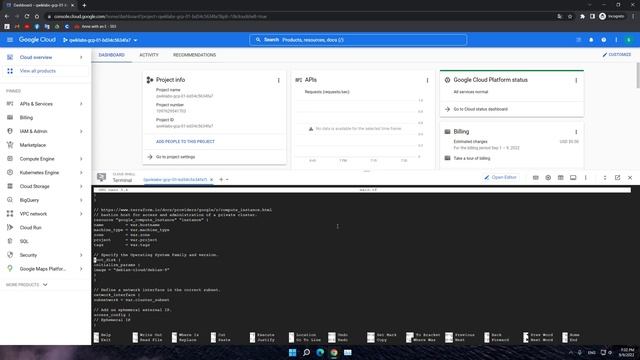Expand the Cloud Storage submenu arrow
The height and width of the screenshot is (360, 640).
click(x=81, y=186)
